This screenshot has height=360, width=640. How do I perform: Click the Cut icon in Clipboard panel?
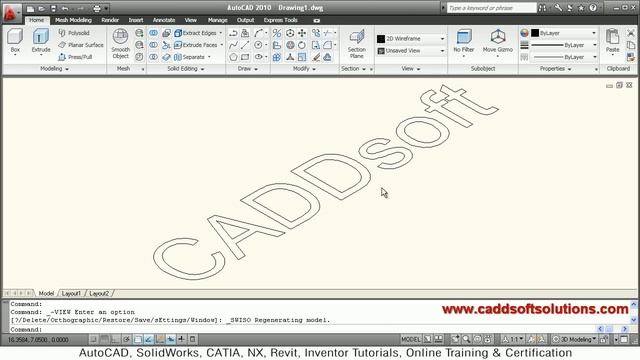click(x=631, y=33)
